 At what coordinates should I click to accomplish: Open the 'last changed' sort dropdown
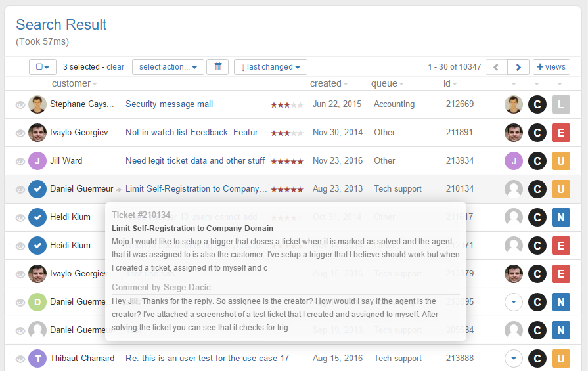(x=270, y=67)
